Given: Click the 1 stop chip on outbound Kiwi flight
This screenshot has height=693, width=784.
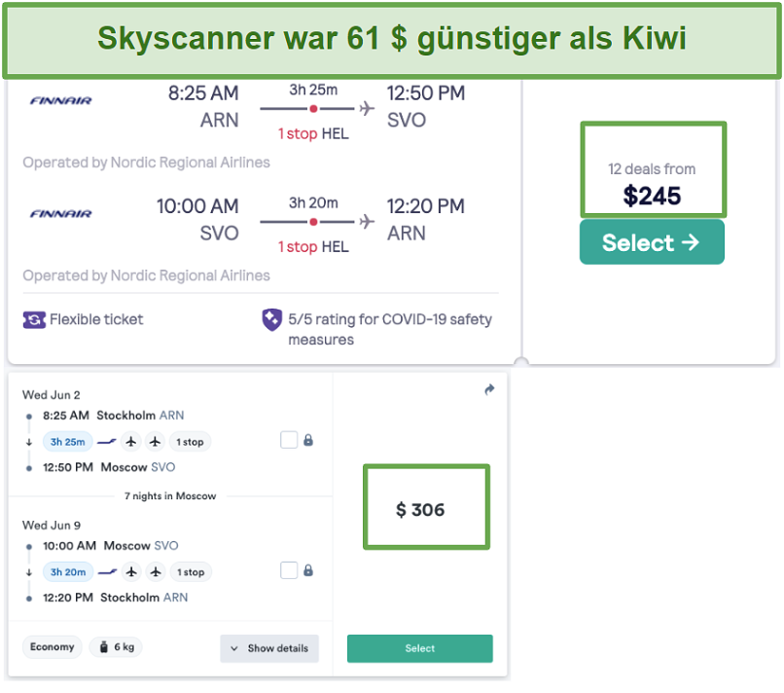Looking at the screenshot, I should (x=190, y=442).
